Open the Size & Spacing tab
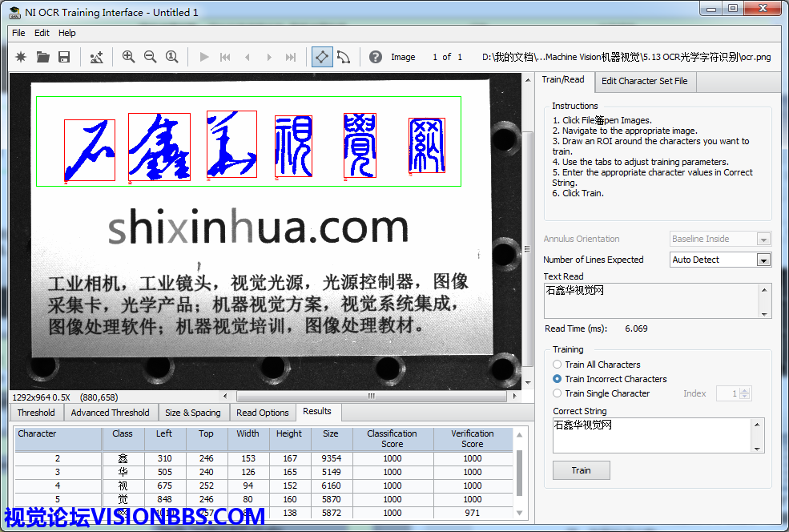The height and width of the screenshot is (532, 789). coord(193,413)
